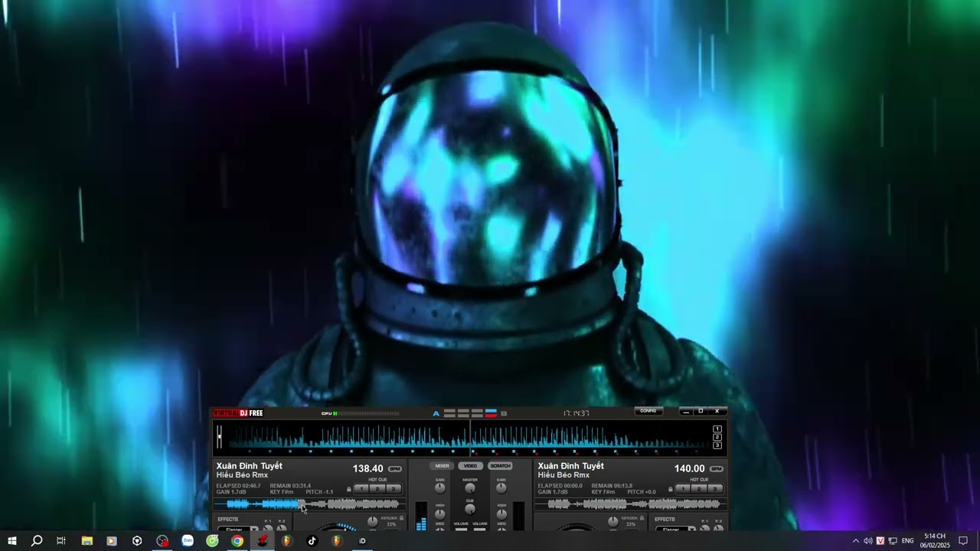Screen dimensions: 980x551
Task: Change ENG input language in tray
Action: pyautogui.click(x=907, y=541)
